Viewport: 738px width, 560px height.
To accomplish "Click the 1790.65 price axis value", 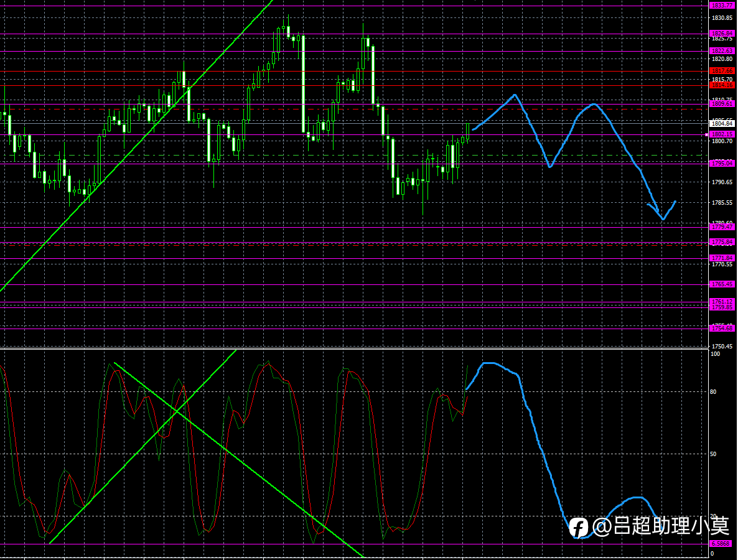I will pyautogui.click(x=722, y=182).
